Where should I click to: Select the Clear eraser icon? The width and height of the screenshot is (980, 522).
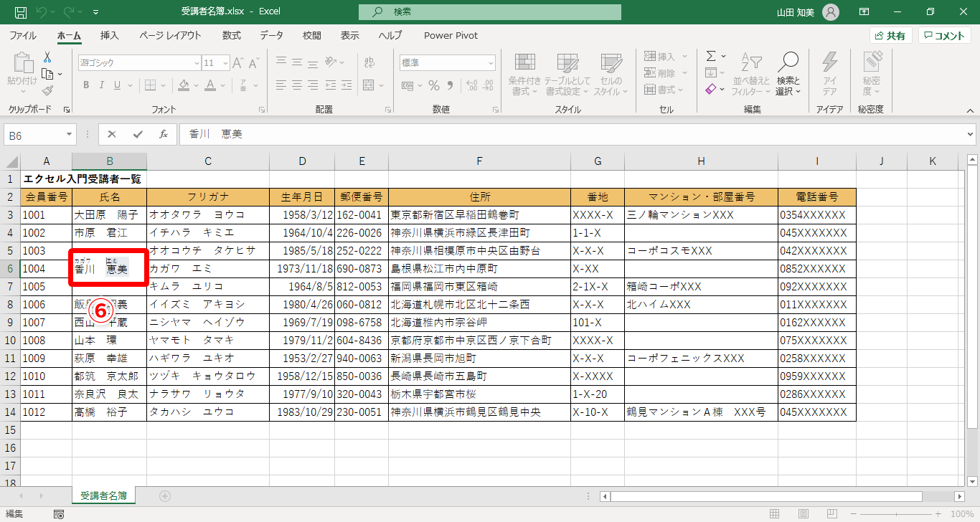pyautogui.click(x=711, y=90)
